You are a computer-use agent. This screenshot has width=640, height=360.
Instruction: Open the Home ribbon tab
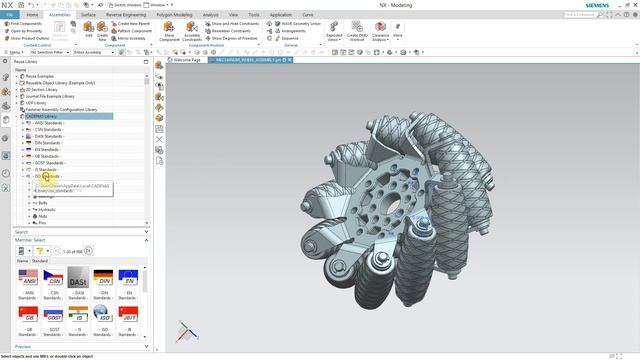(32, 15)
